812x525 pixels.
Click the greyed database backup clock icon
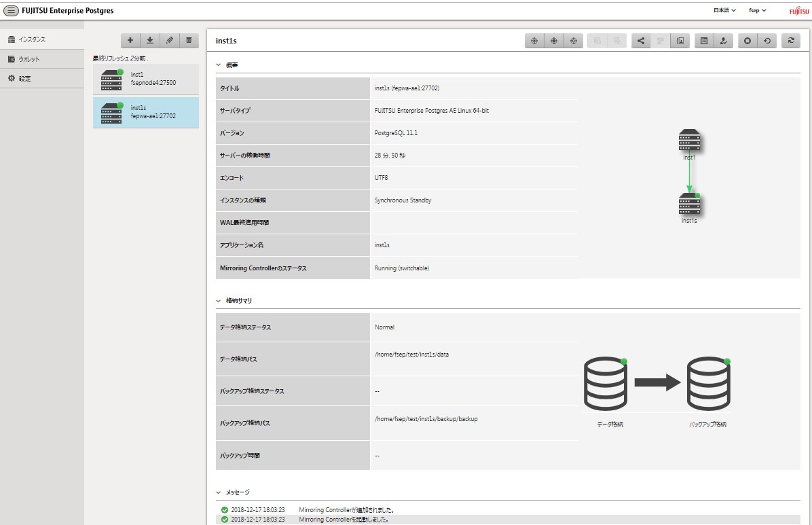(597, 41)
